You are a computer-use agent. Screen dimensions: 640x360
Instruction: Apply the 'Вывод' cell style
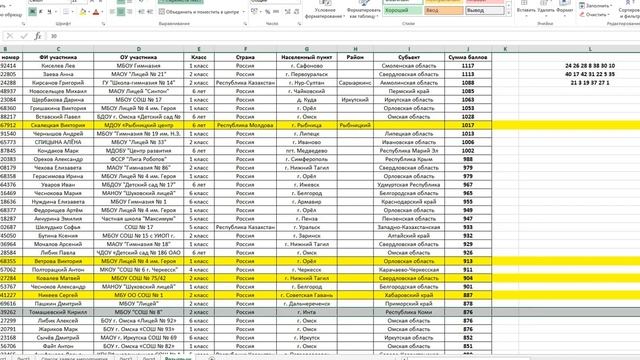click(484, 11)
